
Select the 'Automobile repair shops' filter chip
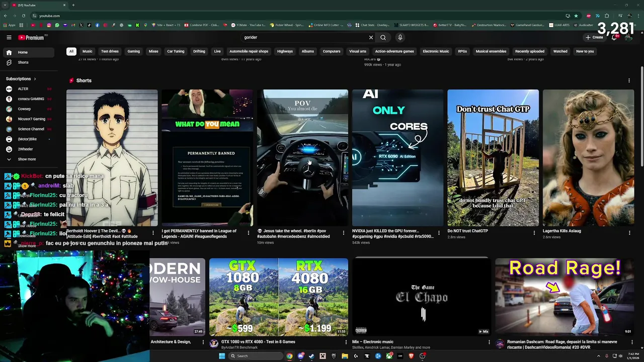[x=249, y=51]
